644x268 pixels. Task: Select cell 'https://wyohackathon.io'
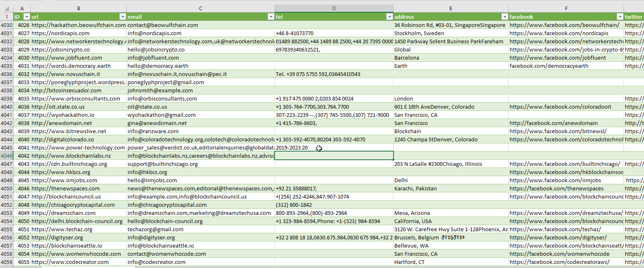[78, 115]
